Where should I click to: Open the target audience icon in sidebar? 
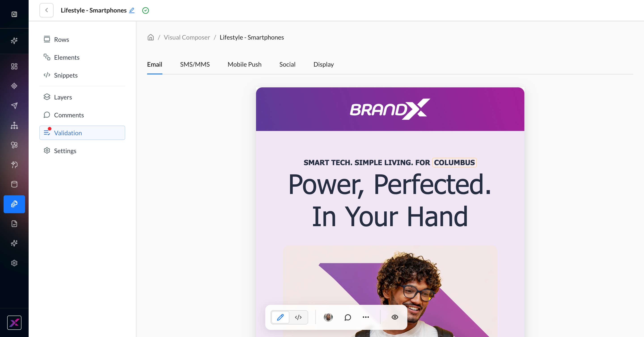[x=14, y=86]
